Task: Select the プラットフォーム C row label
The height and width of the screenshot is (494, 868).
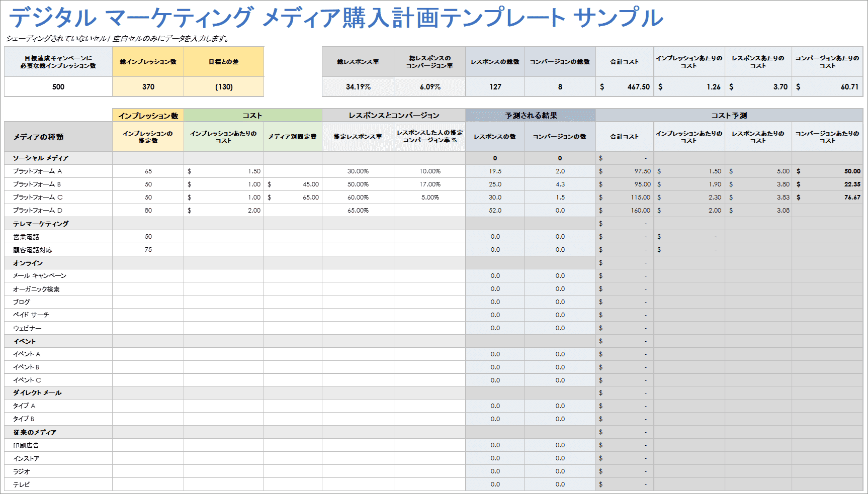Action: coord(38,197)
